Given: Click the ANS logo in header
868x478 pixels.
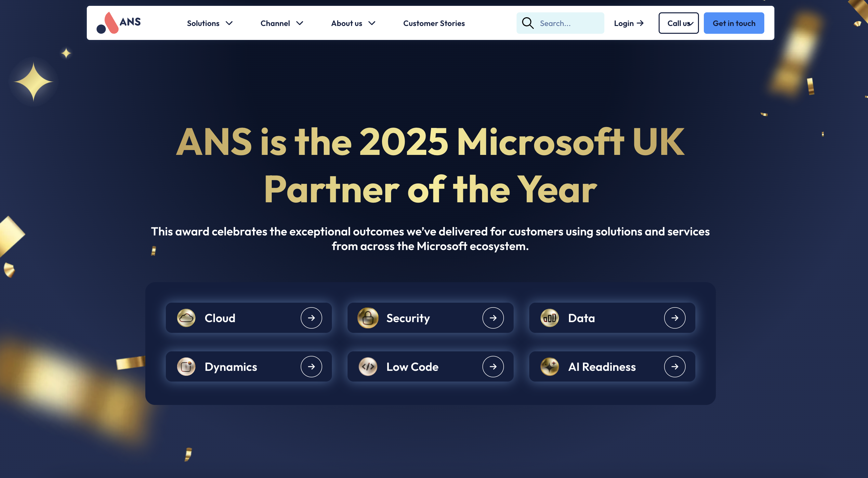Looking at the screenshot, I should 118,23.
